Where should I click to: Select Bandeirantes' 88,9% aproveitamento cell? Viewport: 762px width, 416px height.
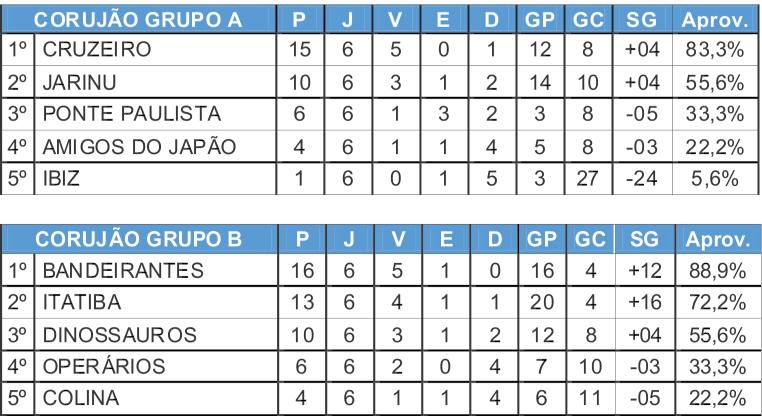[717, 270]
